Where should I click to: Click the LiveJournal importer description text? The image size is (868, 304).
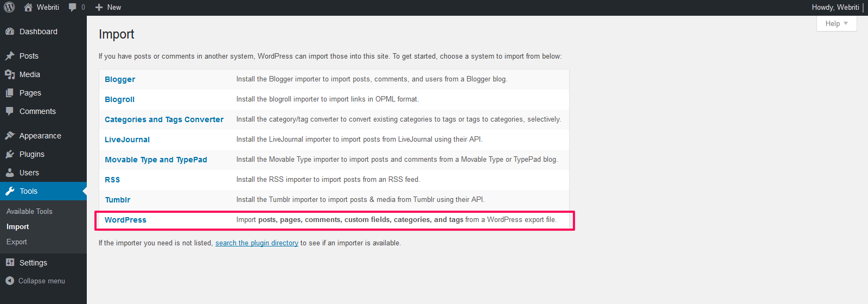tap(359, 140)
